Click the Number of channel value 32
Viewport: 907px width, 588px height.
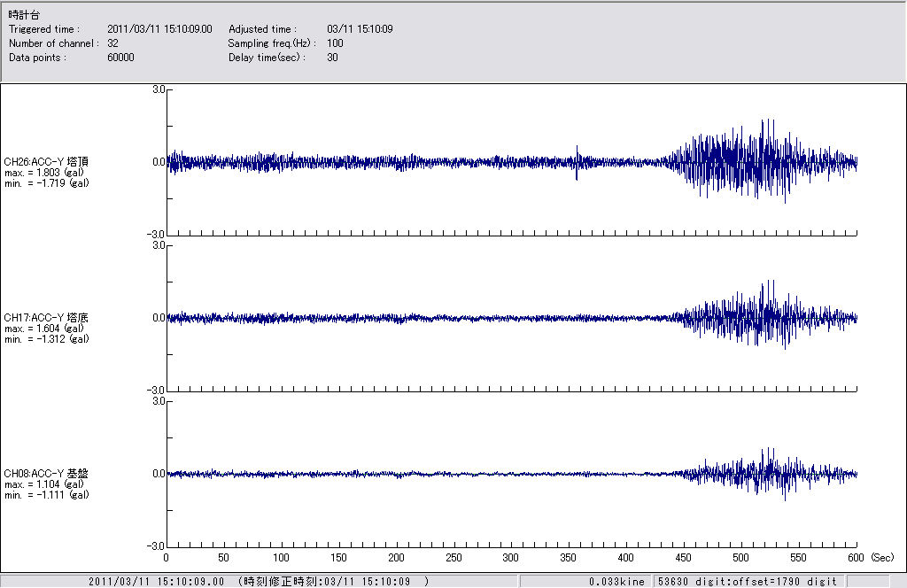[x=112, y=43]
